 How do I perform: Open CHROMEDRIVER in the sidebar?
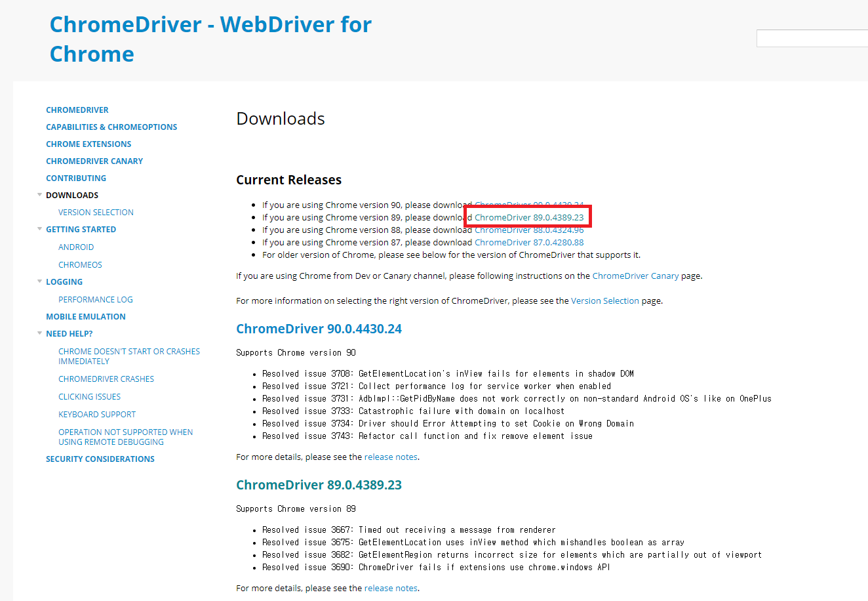[x=77, y=110]
